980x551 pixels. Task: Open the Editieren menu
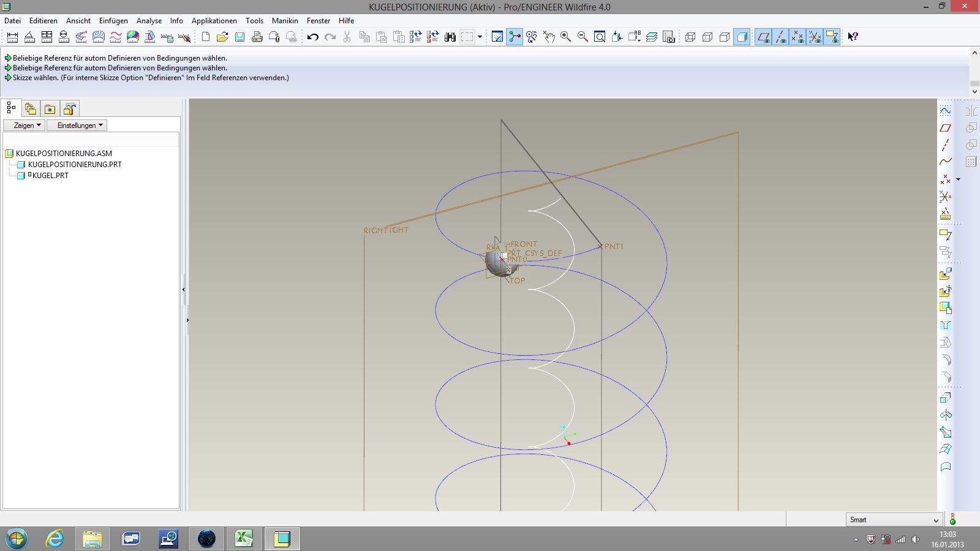coord(43,20)
